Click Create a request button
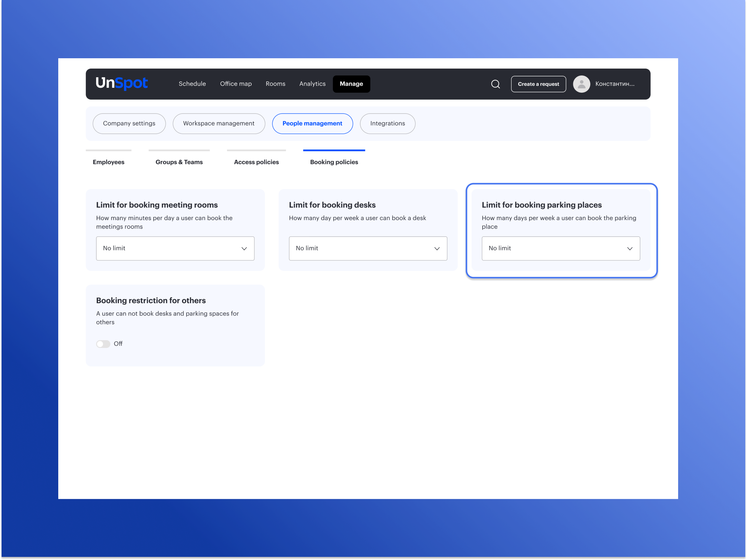Viewport: 747px width, 560px height. (538, 84)
